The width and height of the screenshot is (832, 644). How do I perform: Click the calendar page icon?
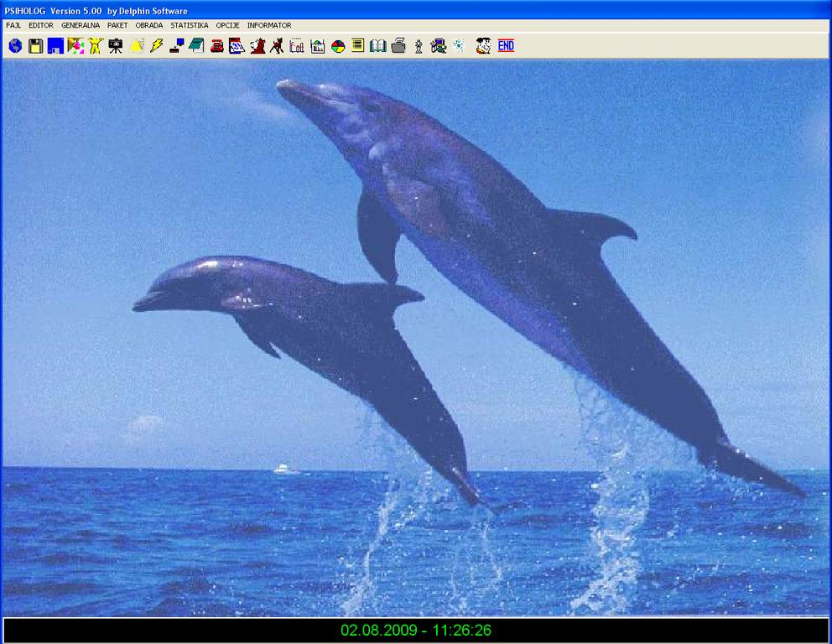tap(237, 46)
